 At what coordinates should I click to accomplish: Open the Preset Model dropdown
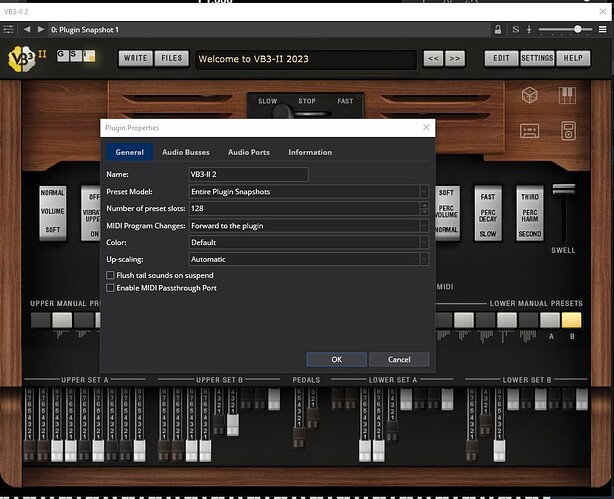click(x=309, y=192)
